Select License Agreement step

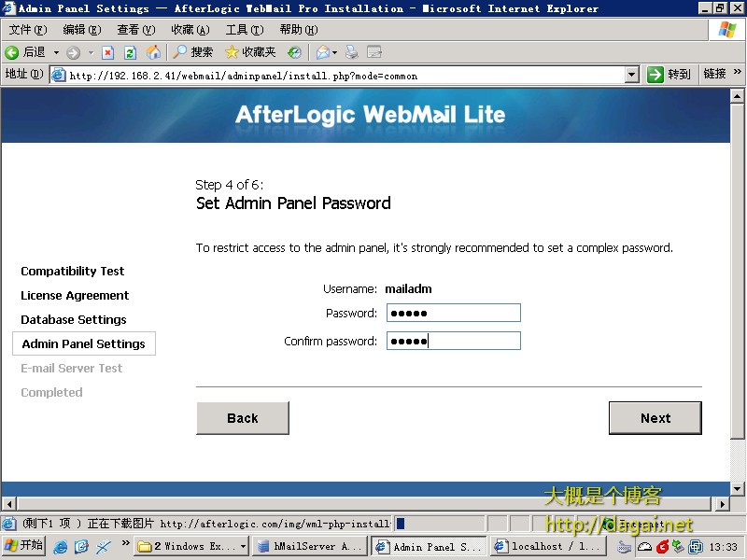tap(75, 295)
